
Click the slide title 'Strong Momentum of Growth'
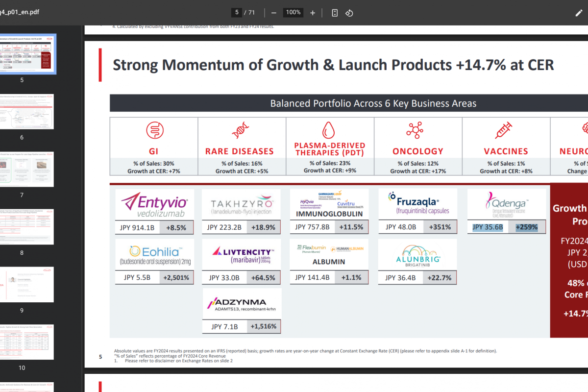tap(333, 65)
